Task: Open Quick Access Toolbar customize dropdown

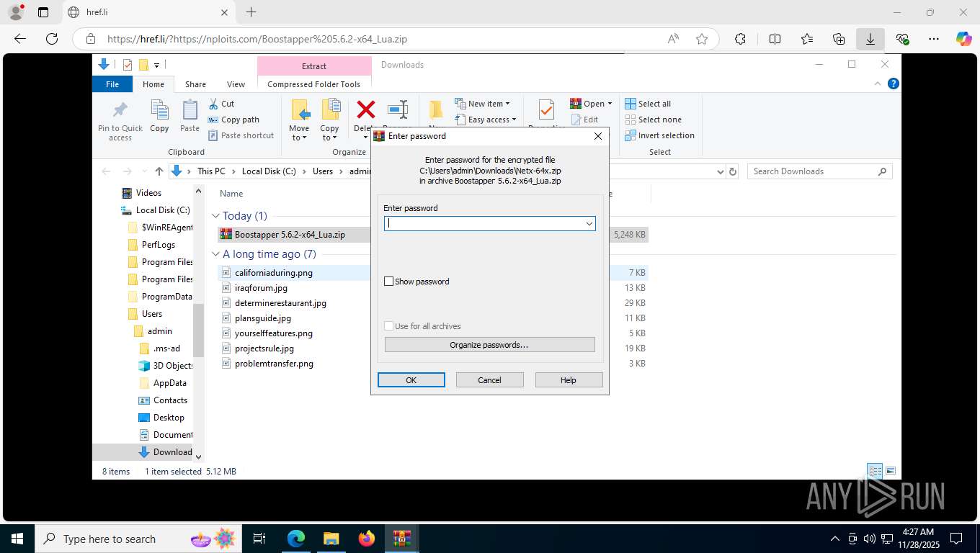Action: [156, 65]
